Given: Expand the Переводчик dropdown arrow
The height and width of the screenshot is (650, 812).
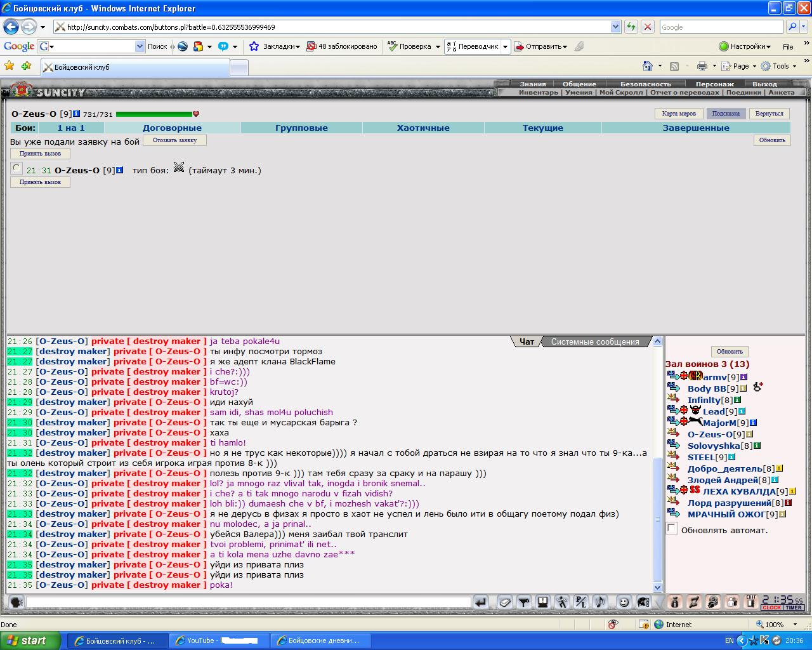Looking at the screenshot, I should tap(506, 46).
